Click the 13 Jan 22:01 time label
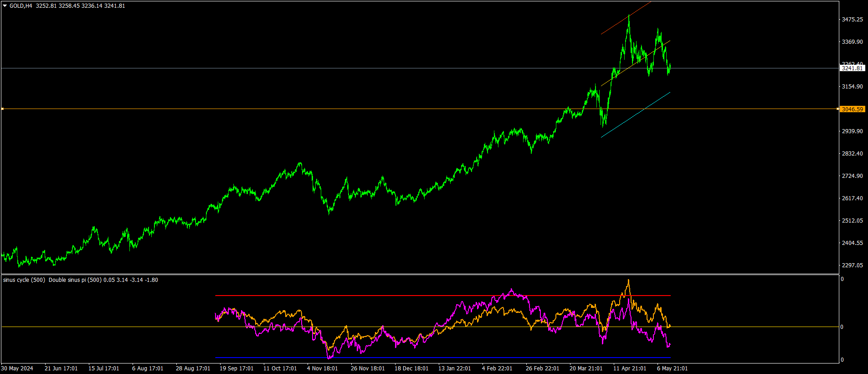 coord(455,369)
